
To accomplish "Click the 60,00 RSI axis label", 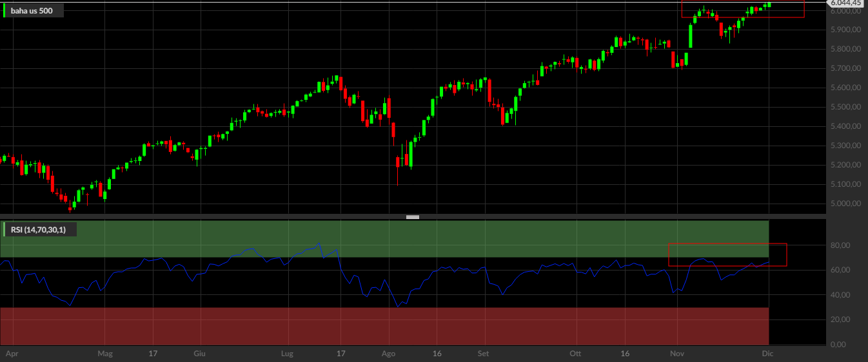I will point(840,270).
